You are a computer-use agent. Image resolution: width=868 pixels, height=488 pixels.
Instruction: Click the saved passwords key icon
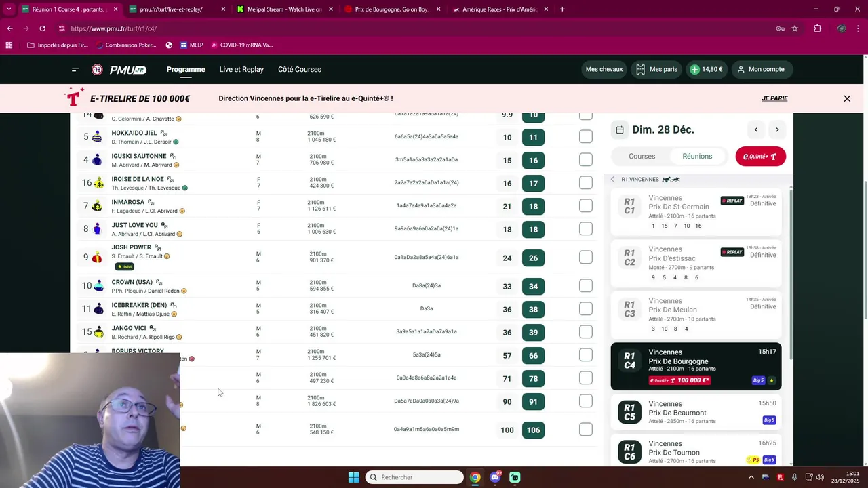click(780, 28)
